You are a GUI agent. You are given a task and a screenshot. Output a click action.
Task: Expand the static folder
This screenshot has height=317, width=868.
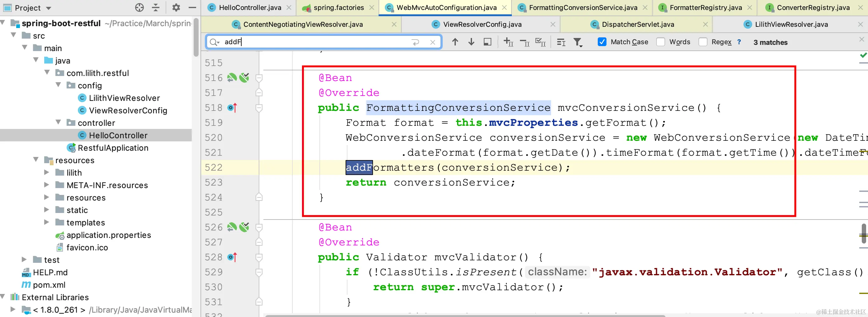(x=47, y=210)
